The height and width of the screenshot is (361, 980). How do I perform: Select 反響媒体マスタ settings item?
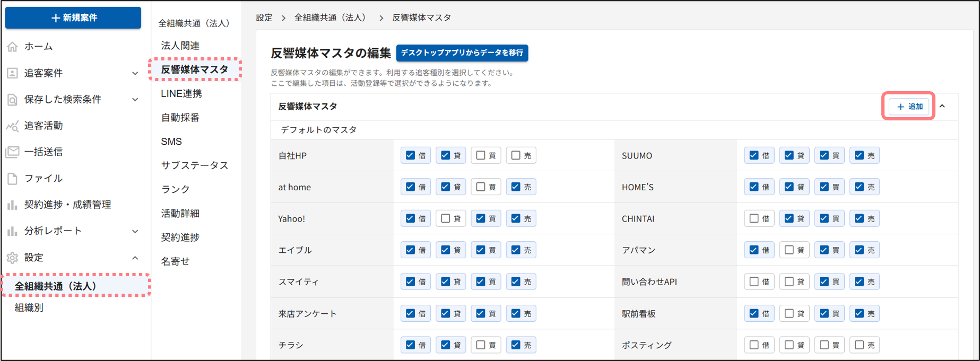(x=195, y=69)
